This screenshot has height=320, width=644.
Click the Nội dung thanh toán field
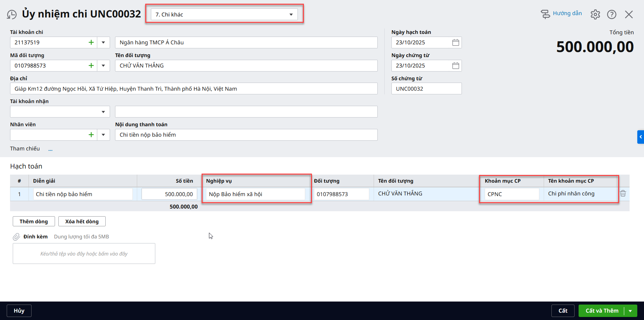click(246, 135)
